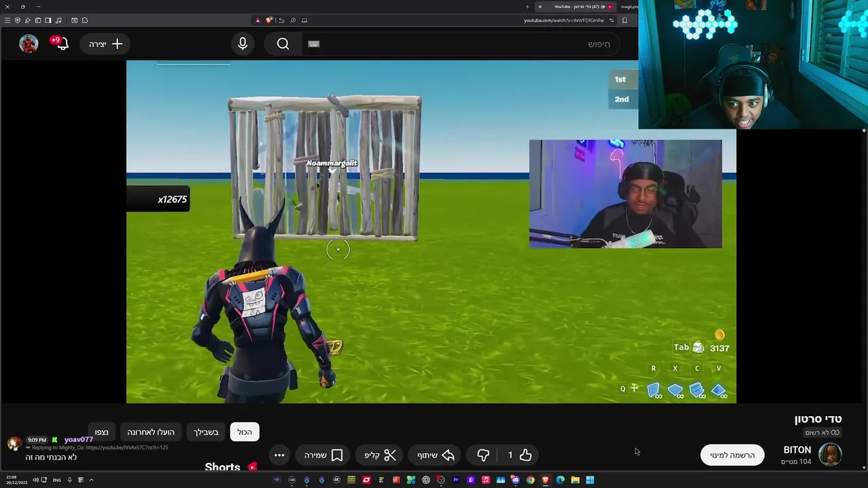The height and width of the screenshot is (488, 868).
Task: Open the browser sidebar hamburger menu
Action: 7,20
